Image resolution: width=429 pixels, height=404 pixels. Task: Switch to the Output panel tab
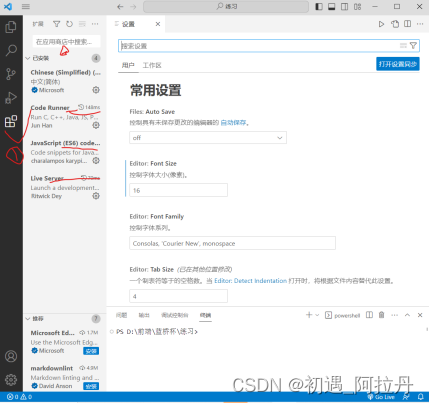[x=144, y=315]
